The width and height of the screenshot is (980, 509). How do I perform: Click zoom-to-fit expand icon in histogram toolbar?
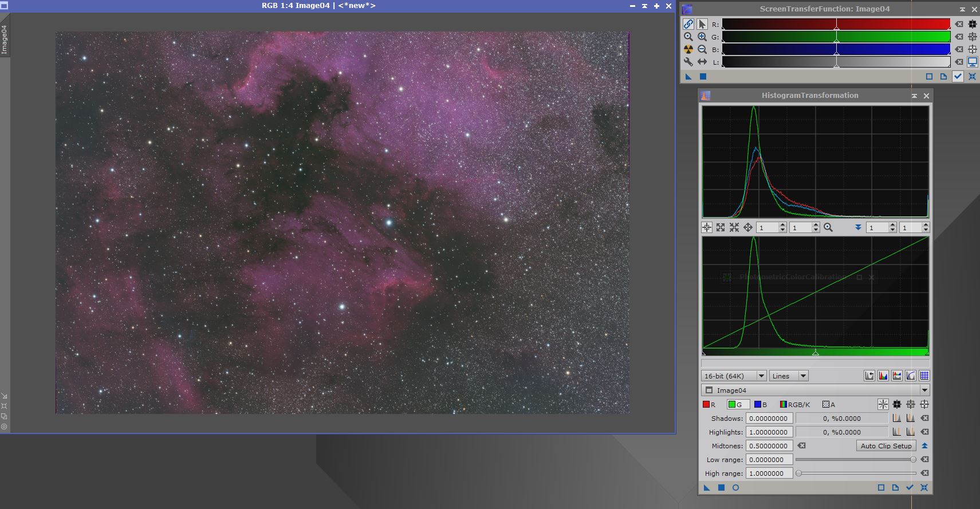point(721,227)
